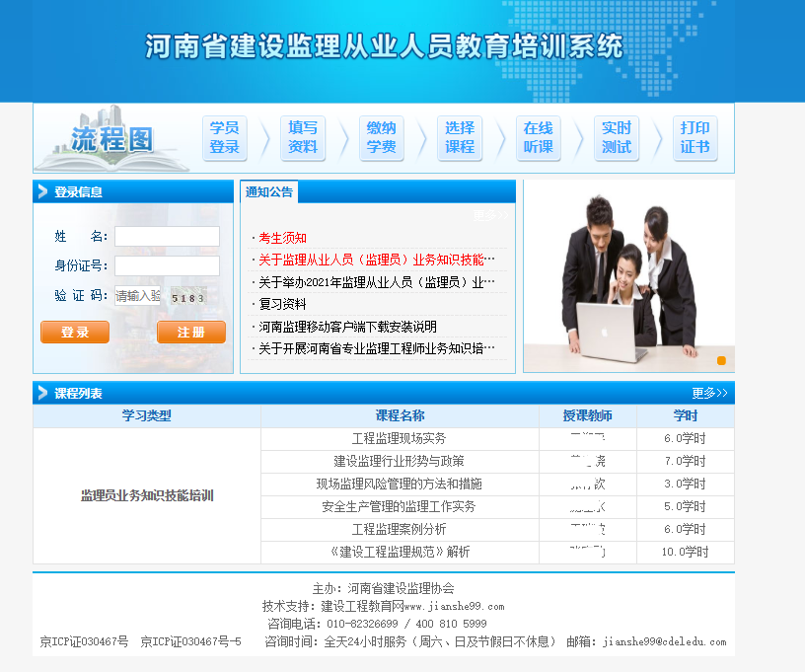Open the 考生须知 notice link
The image size is (805, 672).
[x=282, y=238]
